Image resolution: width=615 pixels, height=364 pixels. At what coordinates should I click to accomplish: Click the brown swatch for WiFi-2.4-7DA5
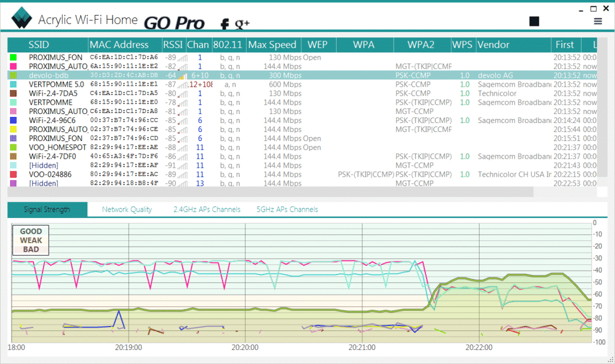tap(13, 93)
